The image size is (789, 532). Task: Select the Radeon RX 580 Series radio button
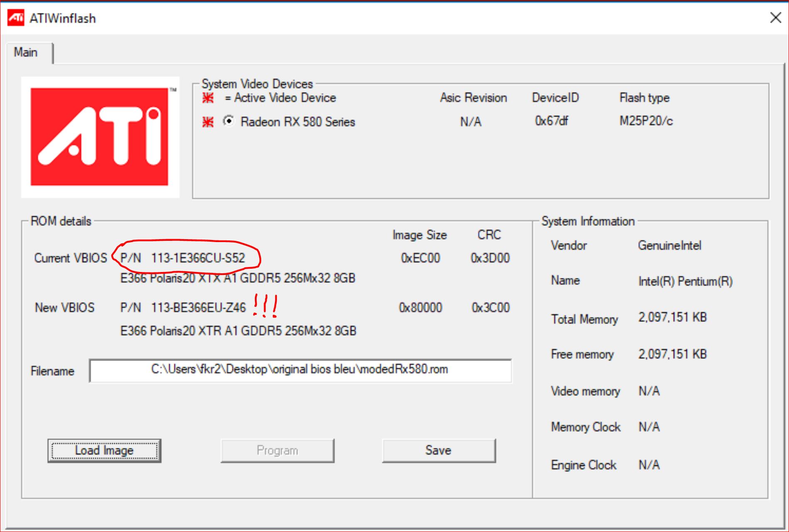(228, 121)
